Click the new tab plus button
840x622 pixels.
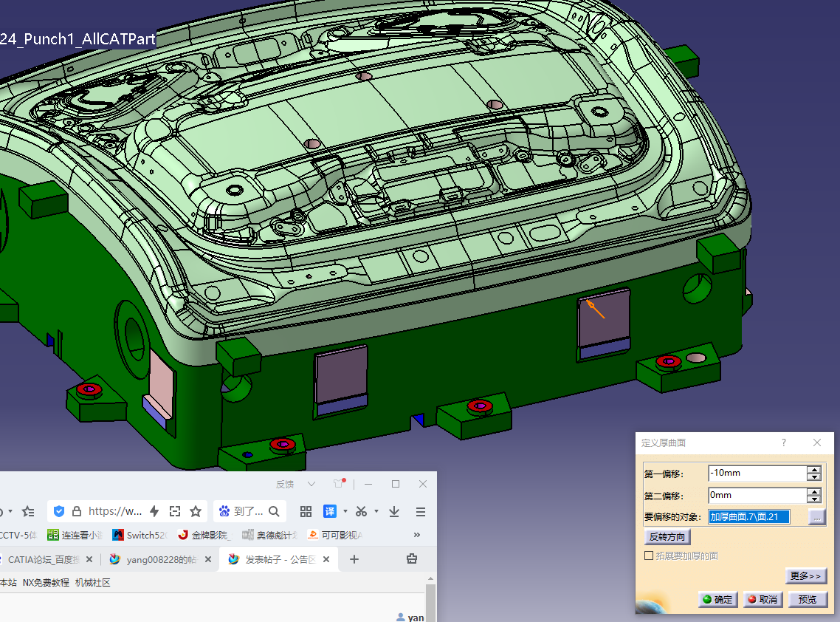[354, 559]
